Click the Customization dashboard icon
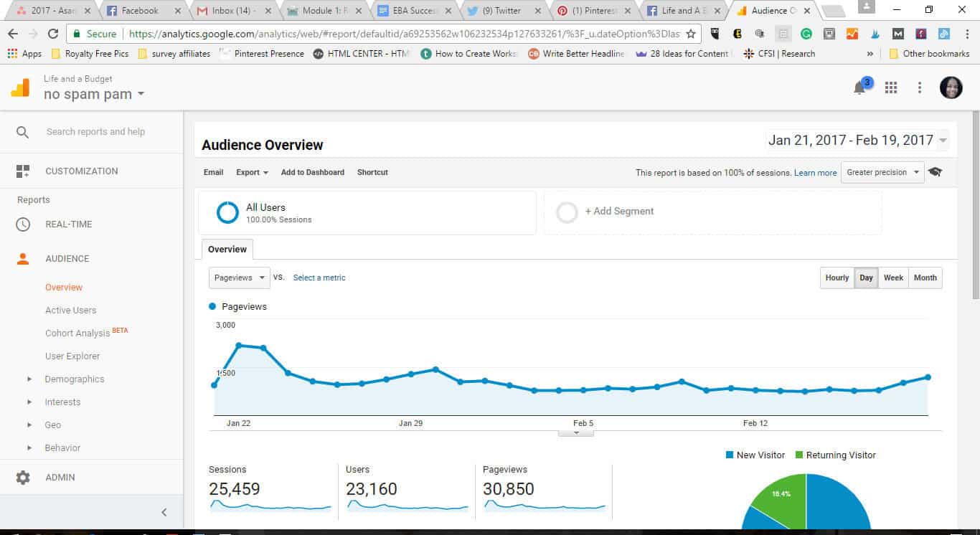Screen dimensions: 980x535 [x=23, y=171]
